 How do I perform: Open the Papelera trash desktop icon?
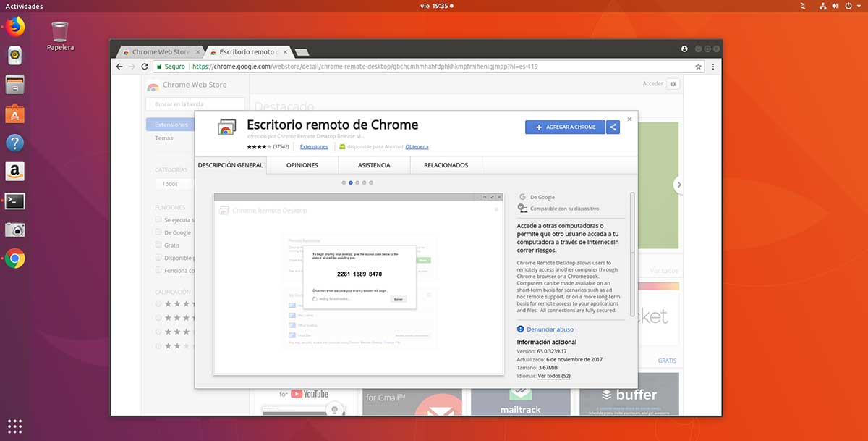point(60,36)
